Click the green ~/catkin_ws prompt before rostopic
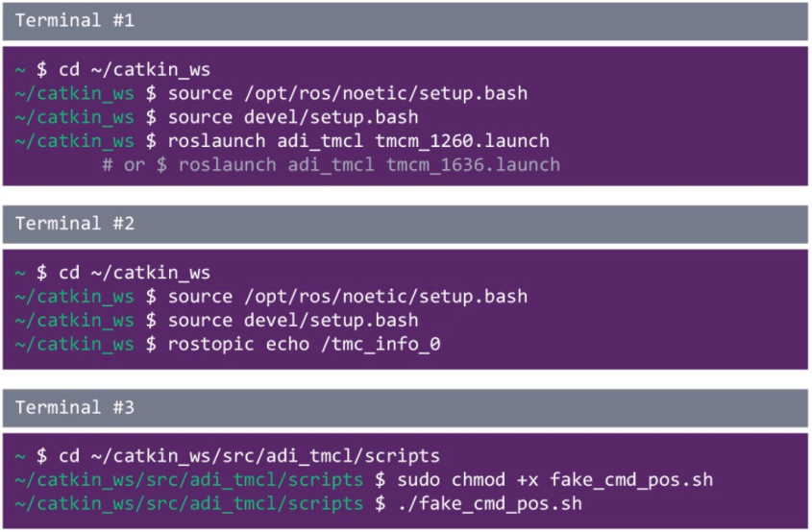 coord(75,344)
